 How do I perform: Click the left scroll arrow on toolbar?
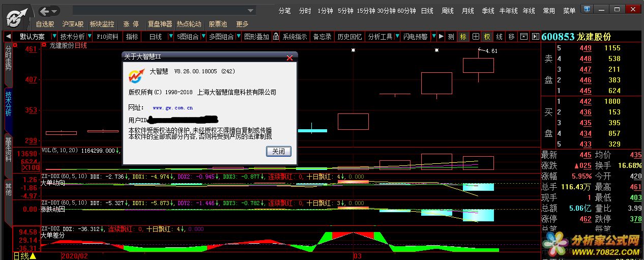click(8, 37)
